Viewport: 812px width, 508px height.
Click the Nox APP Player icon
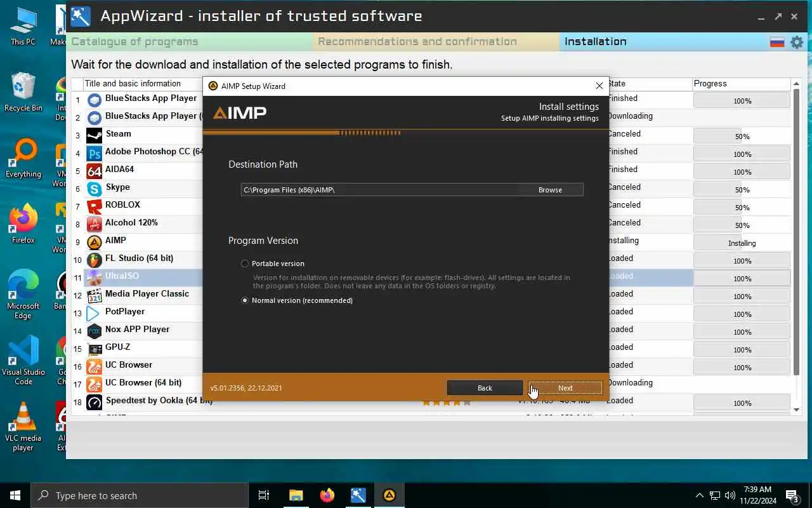pos(95,331)
